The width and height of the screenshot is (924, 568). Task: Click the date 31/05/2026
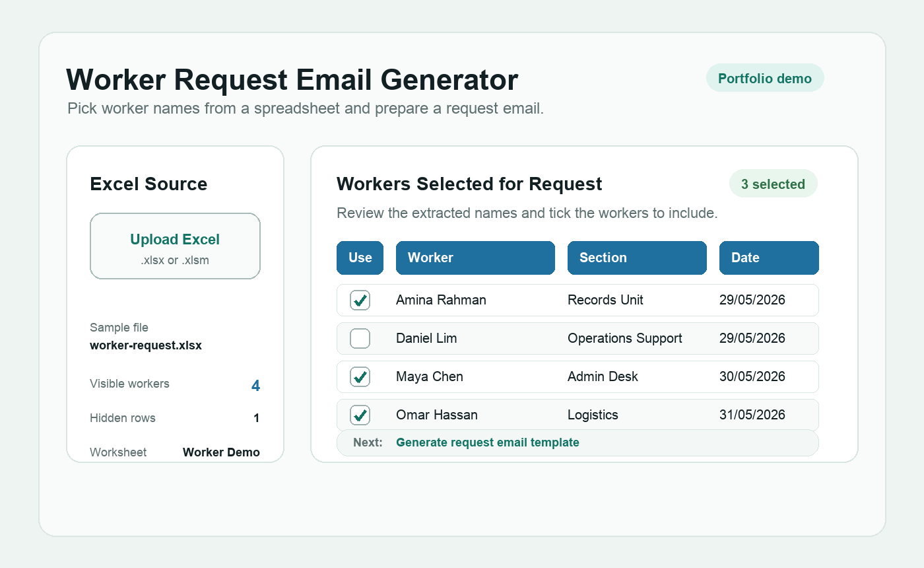tap(752, 415)
